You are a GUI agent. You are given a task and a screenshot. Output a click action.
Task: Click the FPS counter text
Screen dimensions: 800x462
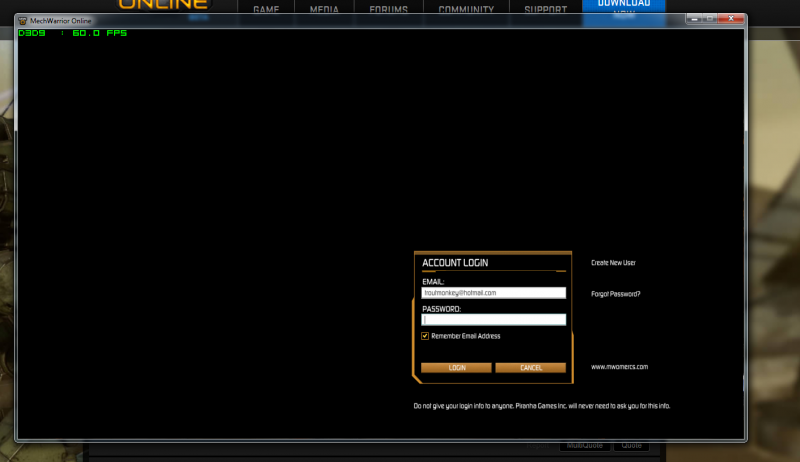click(72, 33)
